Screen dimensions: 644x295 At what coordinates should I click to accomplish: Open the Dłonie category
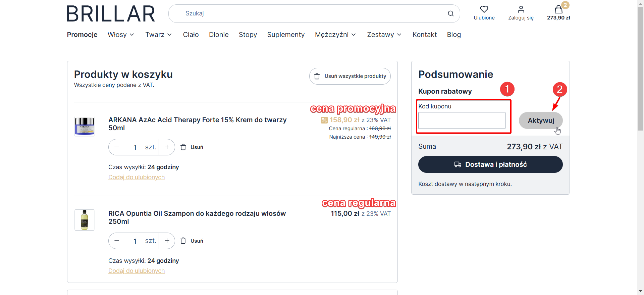219,35
